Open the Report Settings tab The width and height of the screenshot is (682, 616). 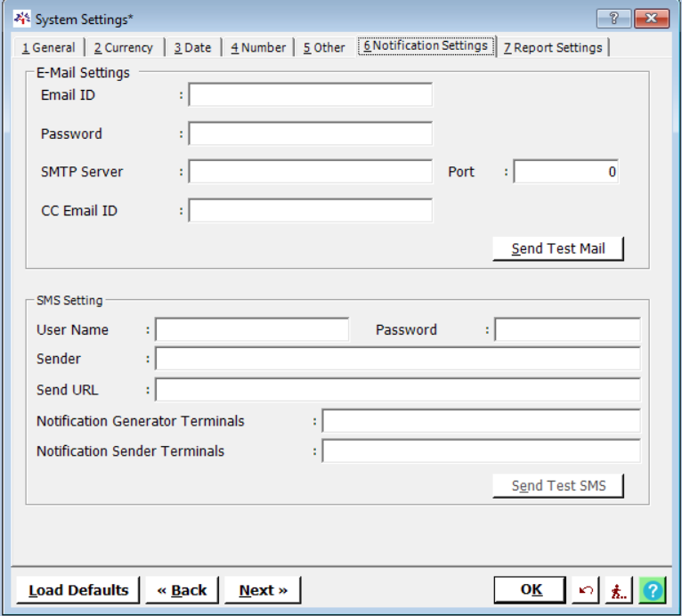(553, 48)
